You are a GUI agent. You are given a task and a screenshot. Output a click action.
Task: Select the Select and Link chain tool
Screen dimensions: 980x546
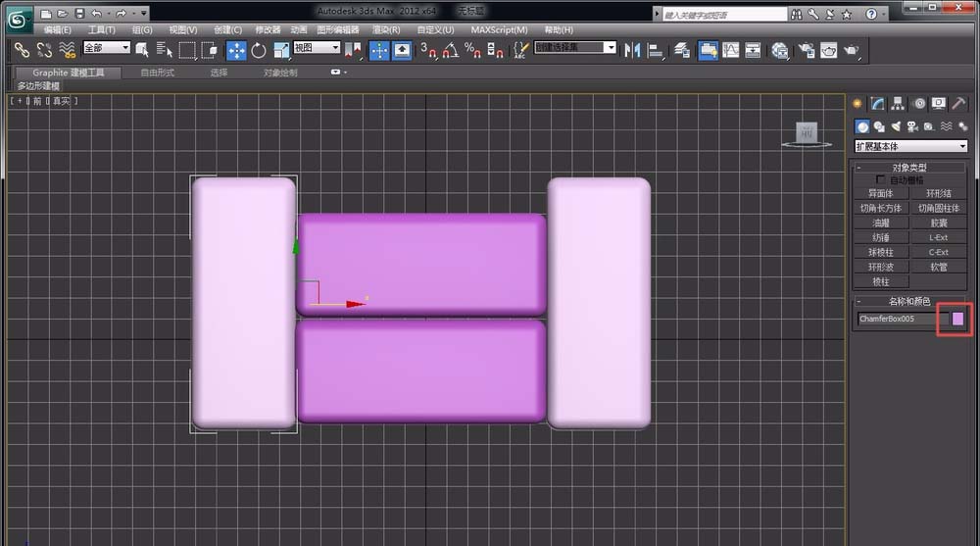(x=22, y=49)
